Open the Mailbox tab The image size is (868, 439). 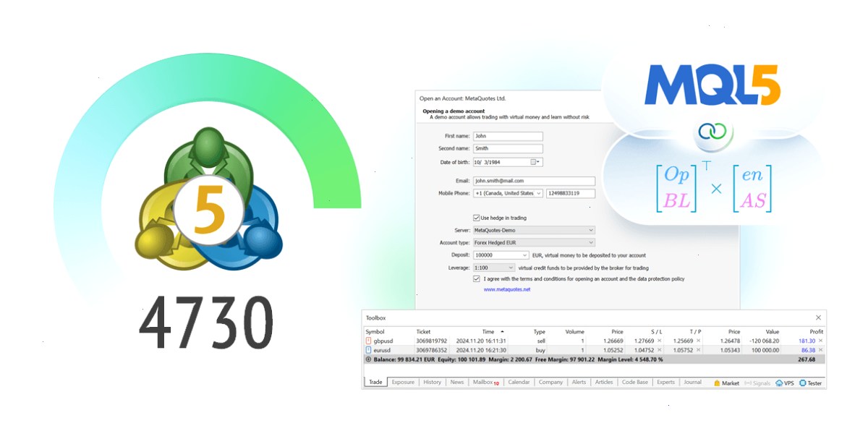click(485, 383)
